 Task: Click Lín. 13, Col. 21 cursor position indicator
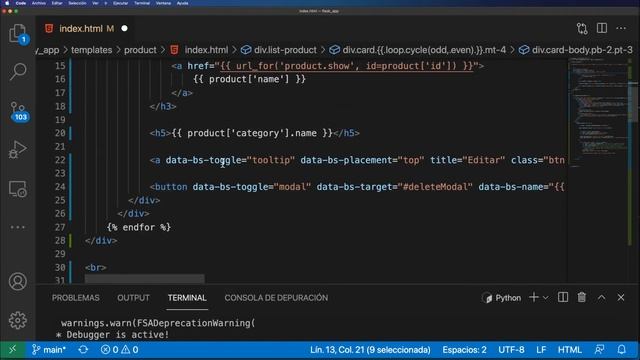coord(370,350)
